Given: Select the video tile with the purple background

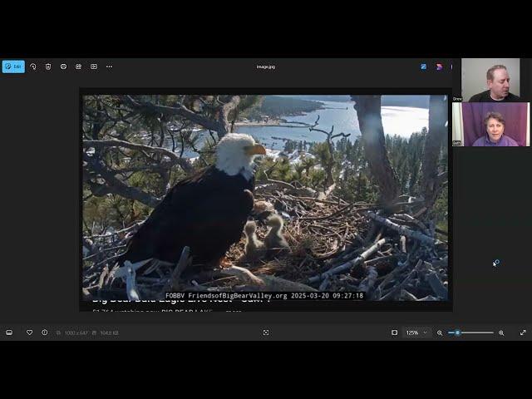Looking at the screenshot, I should point(491,124).
